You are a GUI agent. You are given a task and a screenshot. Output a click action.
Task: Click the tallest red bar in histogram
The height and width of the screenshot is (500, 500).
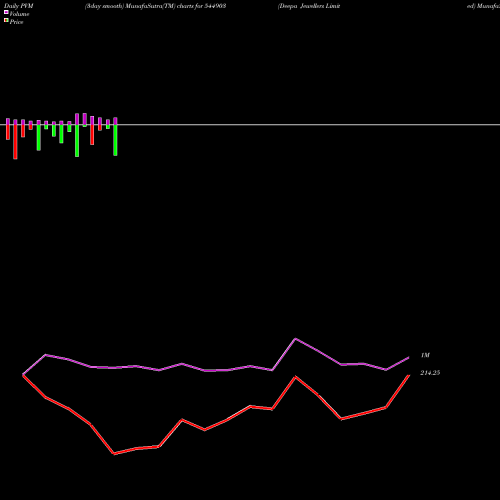(x=15, y=142)
